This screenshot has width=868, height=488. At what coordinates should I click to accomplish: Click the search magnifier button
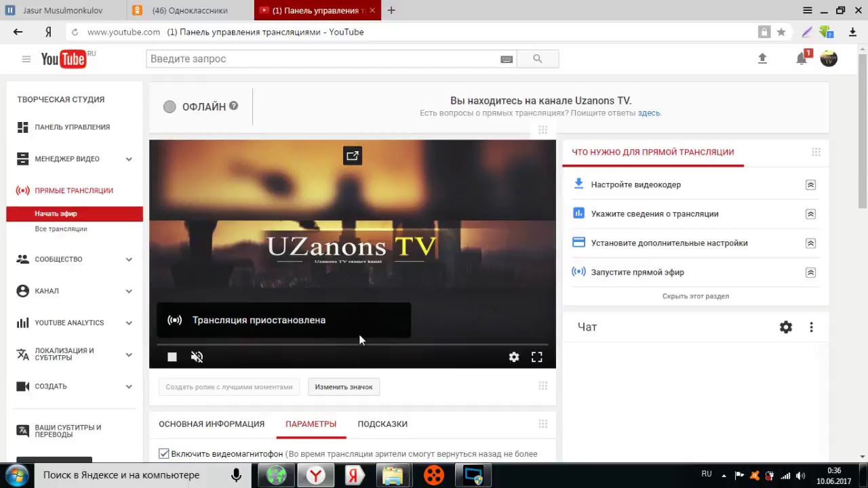[x=538, y=59]
